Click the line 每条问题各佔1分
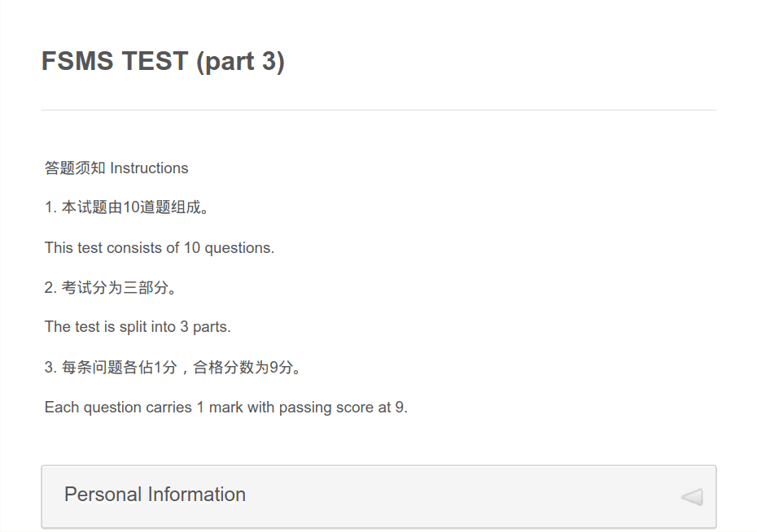Image resolution: width=757 pixels, height=532 pixels. (119, 368)
